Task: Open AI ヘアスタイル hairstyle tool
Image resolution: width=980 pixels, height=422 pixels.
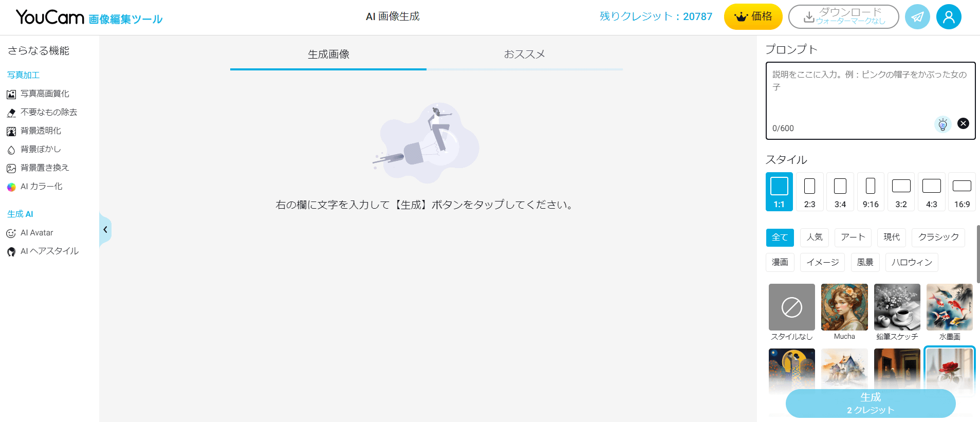Action: [x=49, y=251]
